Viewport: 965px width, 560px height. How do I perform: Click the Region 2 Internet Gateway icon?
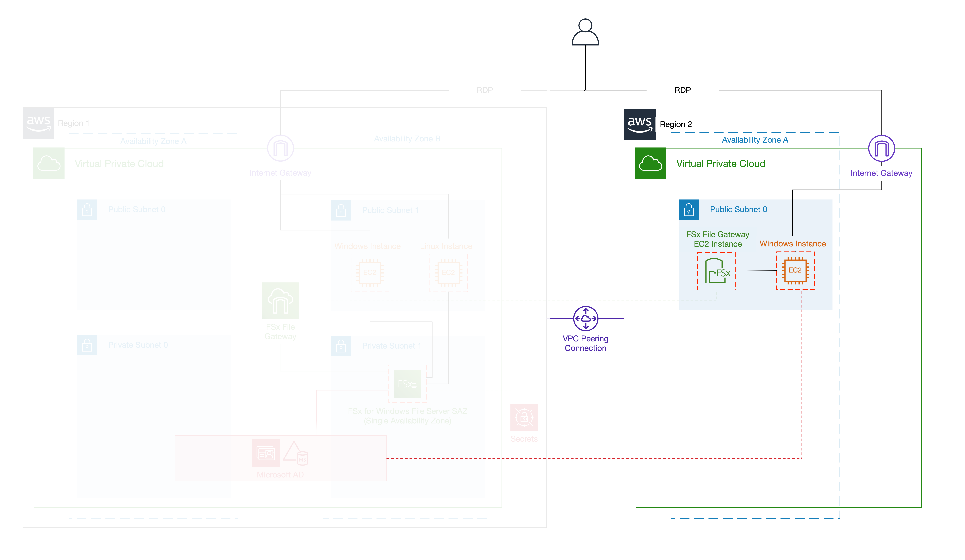881,148
